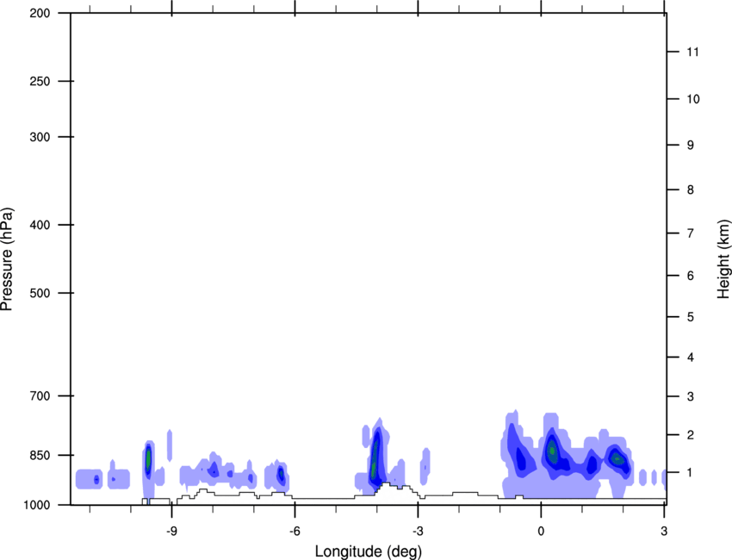Viewport: 732px width, 560px height.
Task: Select the 500 pressure tick label
Action: [x=40, y=293]
